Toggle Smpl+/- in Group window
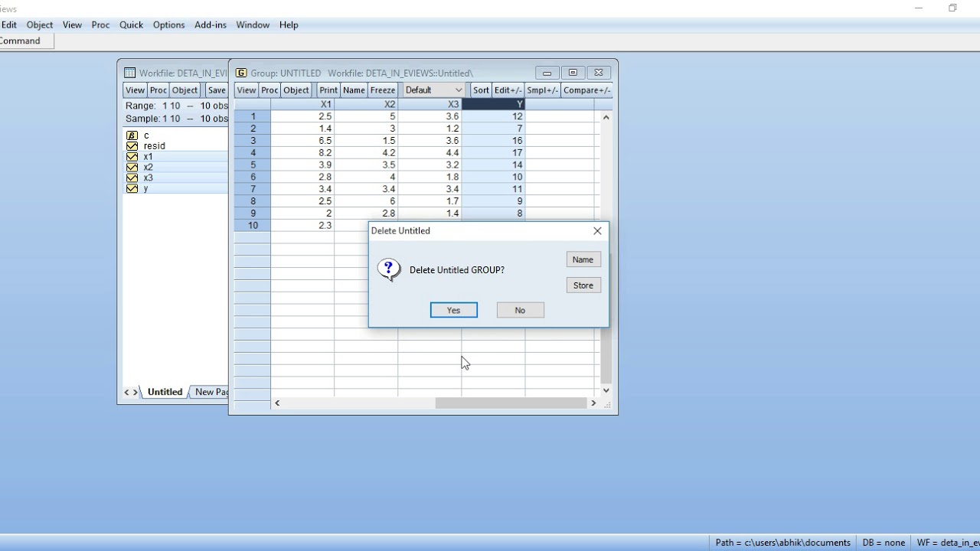The height and width of the screenshot is (551, 980). tap(542, 90)
